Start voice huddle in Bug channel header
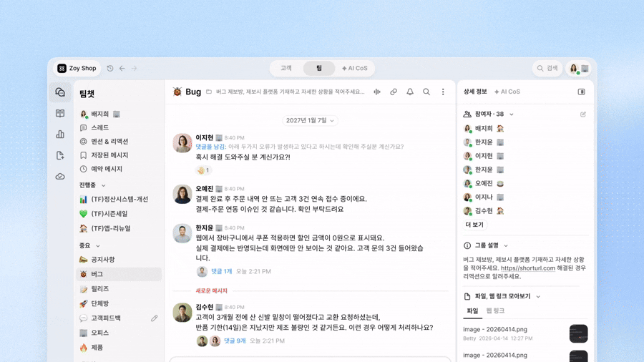644x362 pixels. (377, 92)
